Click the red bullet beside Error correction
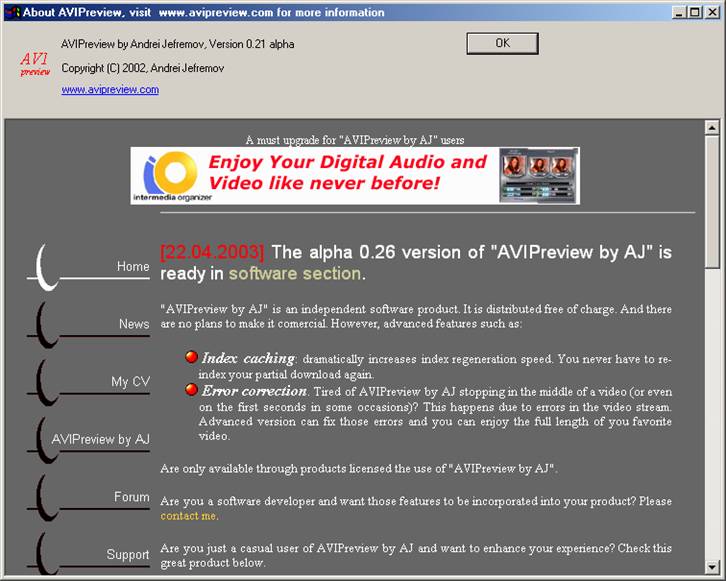726x581 pixels. click(x=191, y=391)
